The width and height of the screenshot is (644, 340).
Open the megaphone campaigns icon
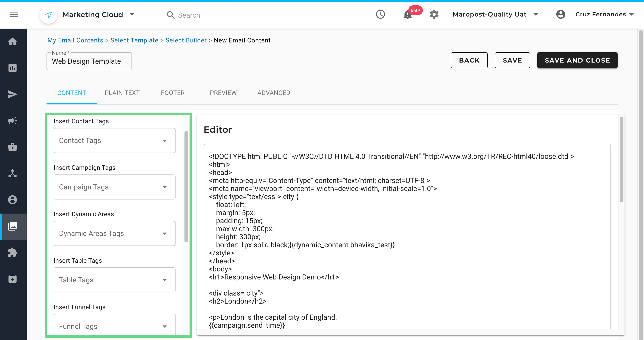point(13,121)
